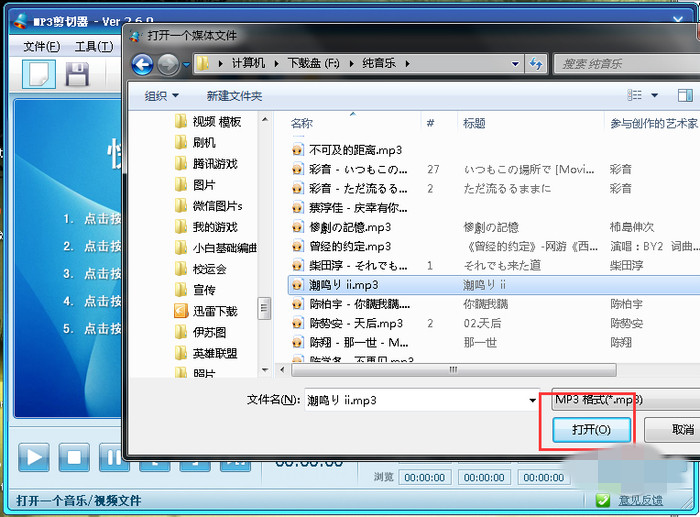
Task: Select the 腾讯游戏 folder
Action: click(x=206, y=163)
